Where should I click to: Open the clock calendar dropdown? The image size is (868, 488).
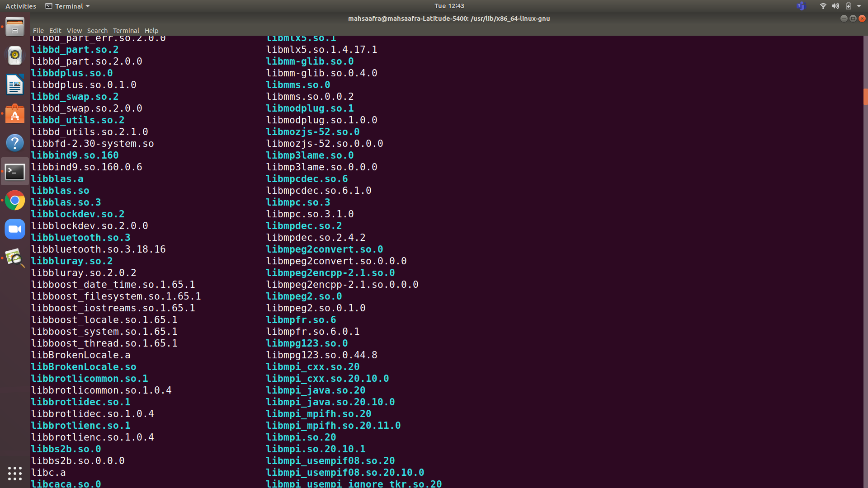tap(449, 6)
